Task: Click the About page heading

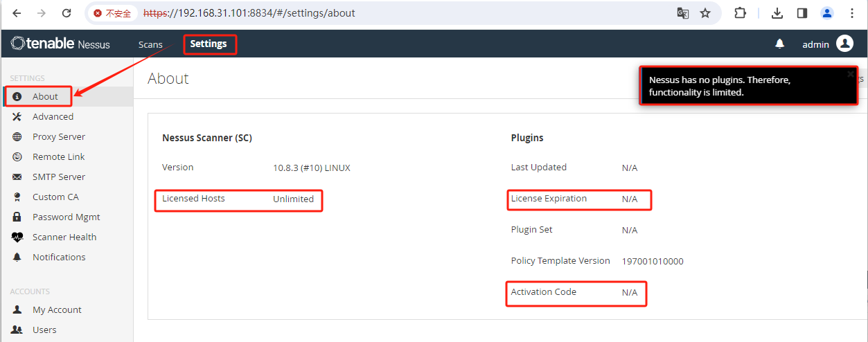Action: (x=168, y=78)
